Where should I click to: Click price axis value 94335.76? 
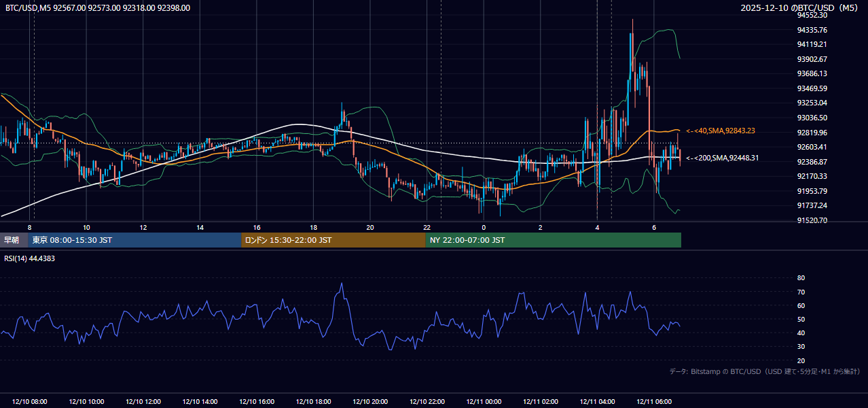[x=812, y=30]
